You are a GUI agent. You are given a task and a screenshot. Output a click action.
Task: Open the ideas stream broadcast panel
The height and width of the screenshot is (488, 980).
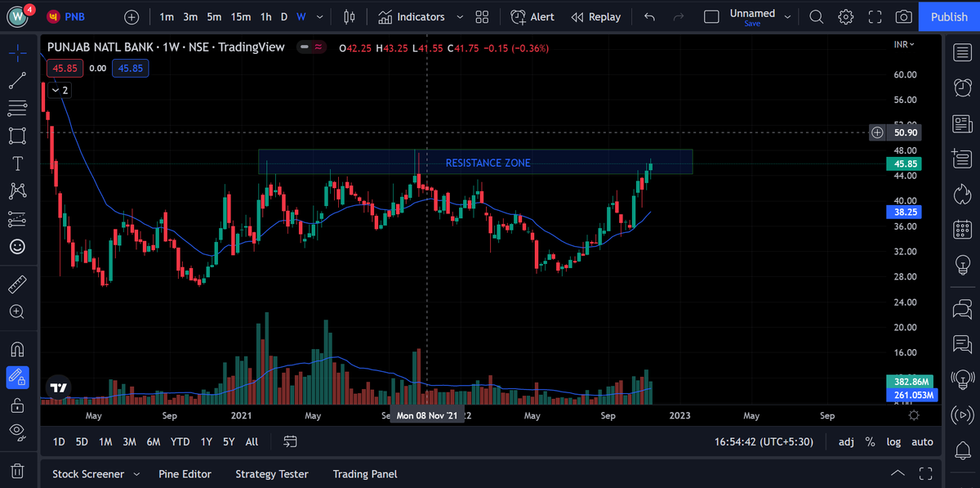pyautogui.click(x=962, y=378)
